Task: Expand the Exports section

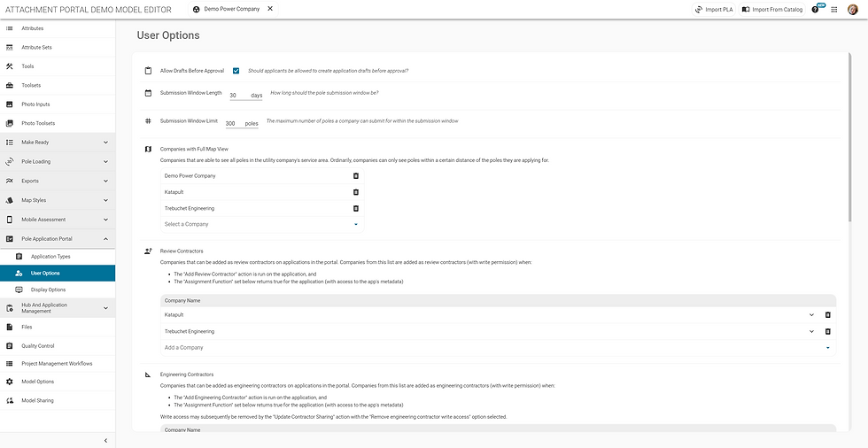Action: [105, 181]
